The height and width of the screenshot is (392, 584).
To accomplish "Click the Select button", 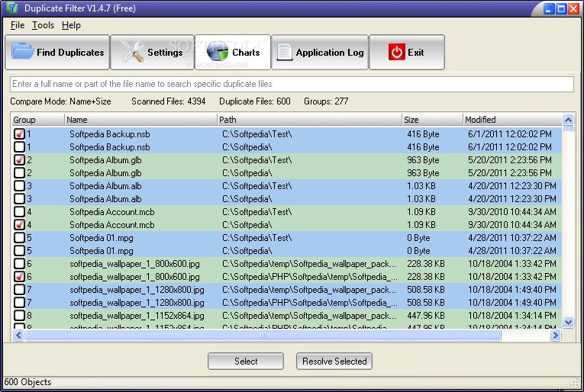I will tap(246, 361).
